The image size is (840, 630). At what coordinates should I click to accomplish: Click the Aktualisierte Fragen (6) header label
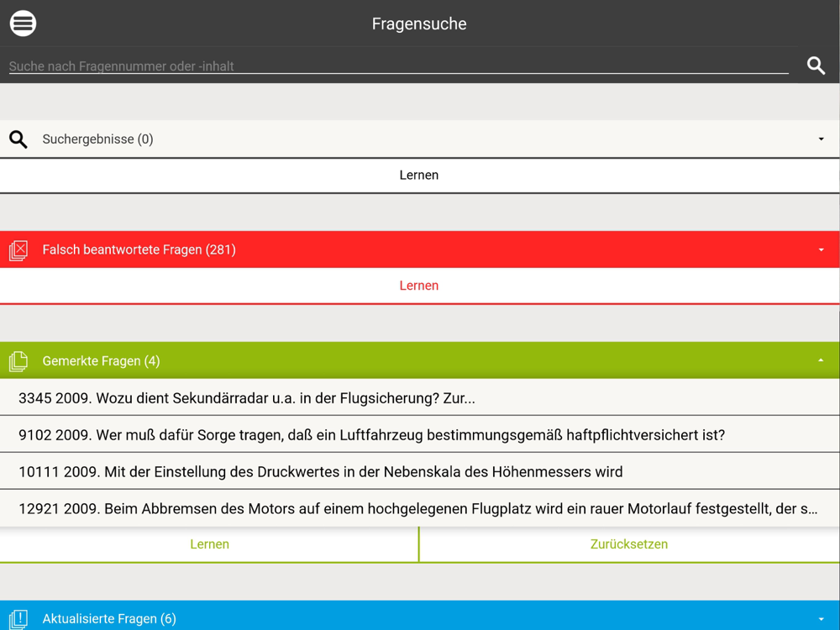point(109,619)
